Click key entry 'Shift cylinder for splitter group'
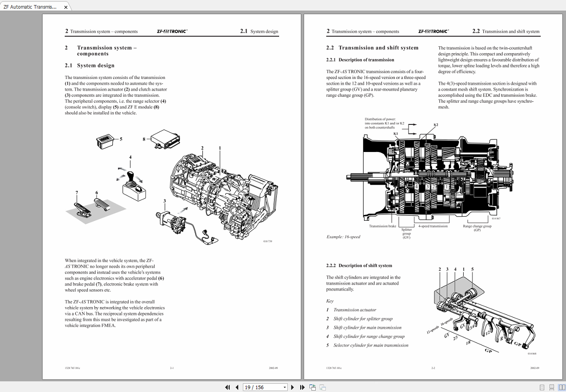This screenshot has height=392, width=566. point(363,319)
